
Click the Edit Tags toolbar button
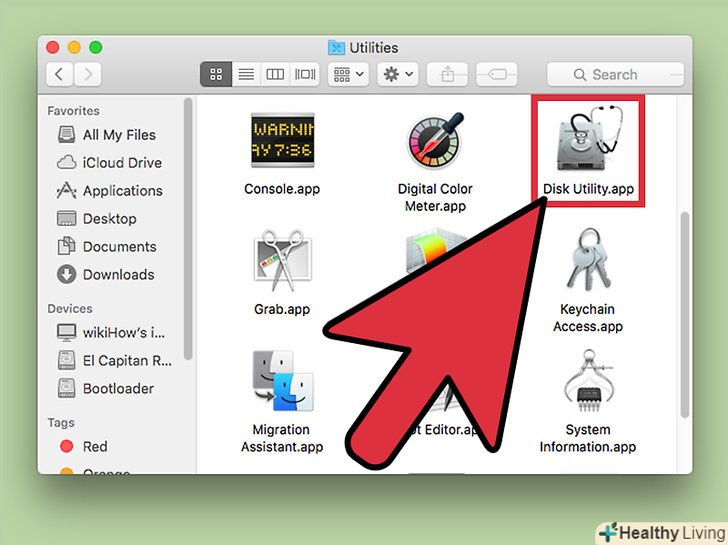pyautogui.click(x=497, y=74)
